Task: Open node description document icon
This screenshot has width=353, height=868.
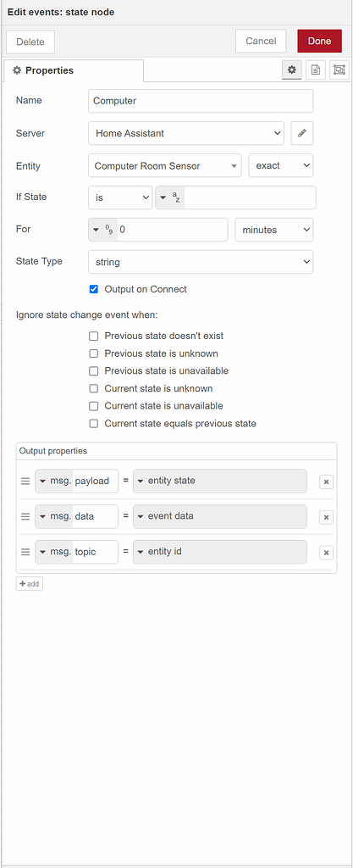Action: (x=316, y=70)
